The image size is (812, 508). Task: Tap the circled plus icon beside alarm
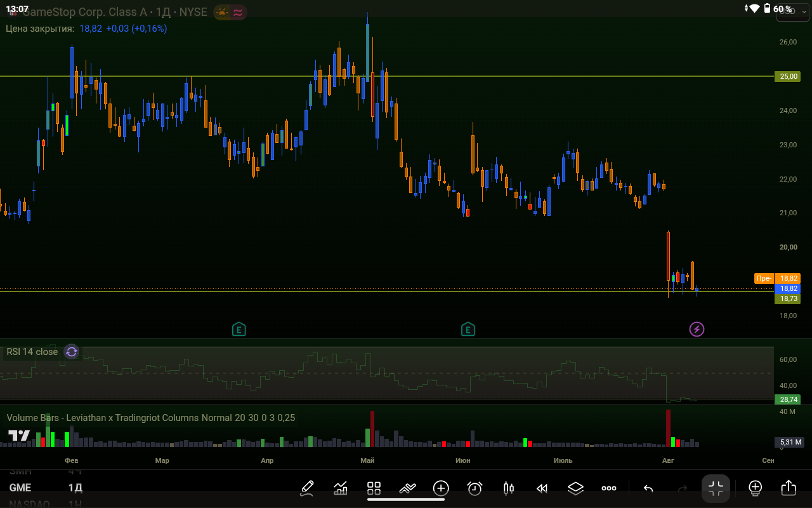(x=441, y=488)
